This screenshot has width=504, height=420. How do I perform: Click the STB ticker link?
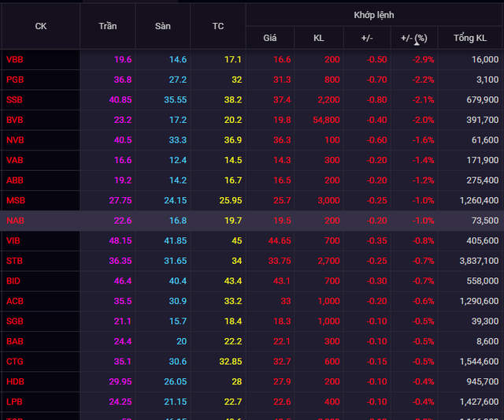tap(14, 261)
